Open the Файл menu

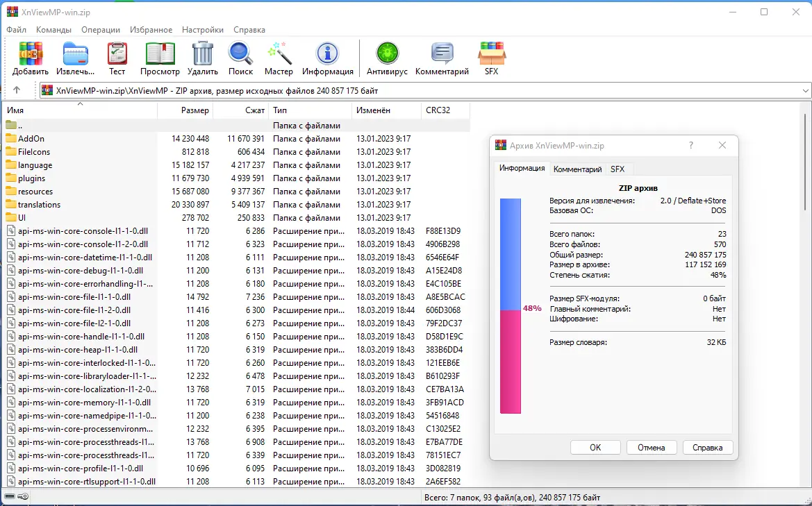(x=16, y=29)
